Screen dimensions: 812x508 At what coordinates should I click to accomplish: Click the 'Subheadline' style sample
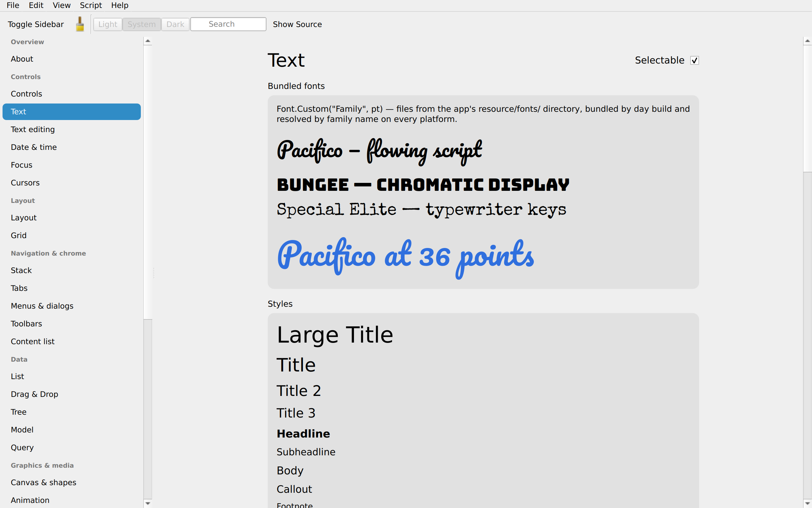(x=306, y=452)
